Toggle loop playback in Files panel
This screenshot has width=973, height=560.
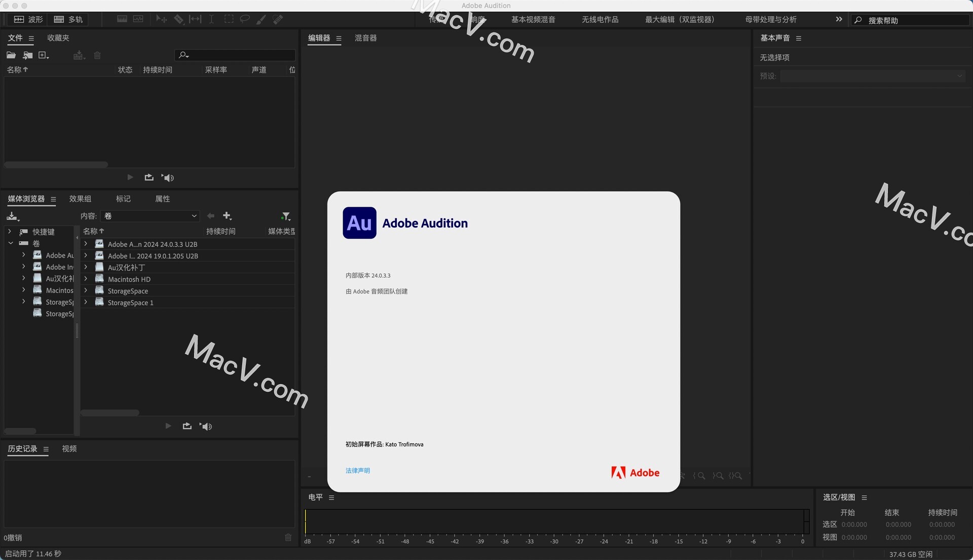(x=149, y=177)
